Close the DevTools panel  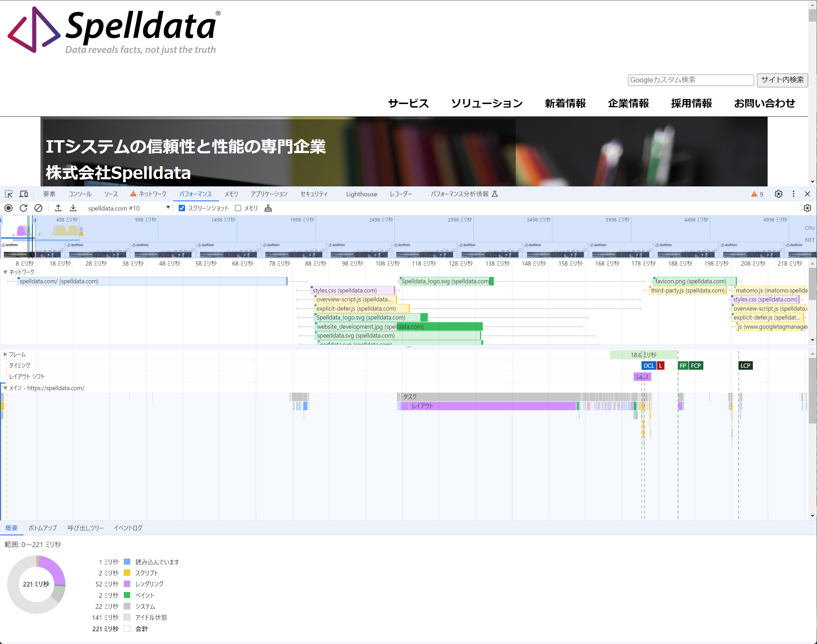[807, 194]
